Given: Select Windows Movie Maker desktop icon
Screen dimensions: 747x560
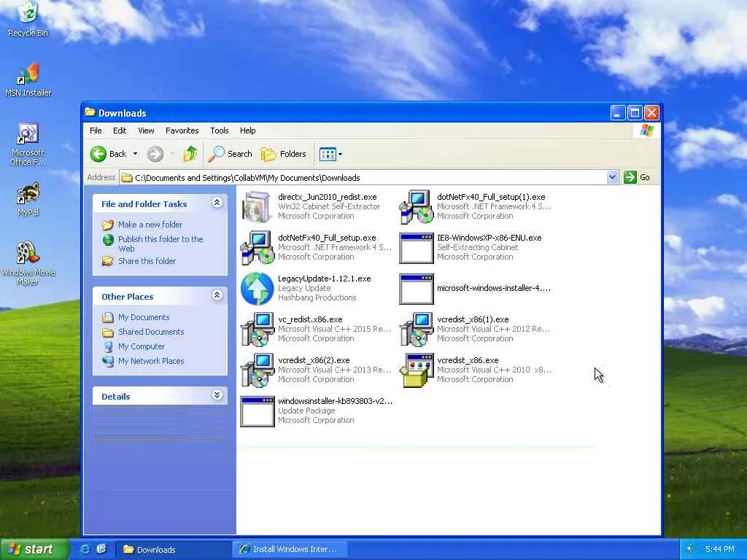Looking at the screenshot, I should (28, 255).
